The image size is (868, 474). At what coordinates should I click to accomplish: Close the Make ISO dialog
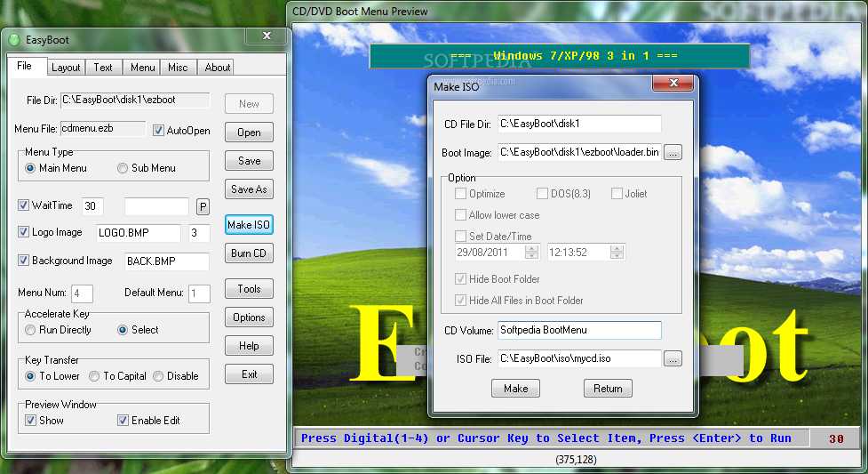click(673, 83)
